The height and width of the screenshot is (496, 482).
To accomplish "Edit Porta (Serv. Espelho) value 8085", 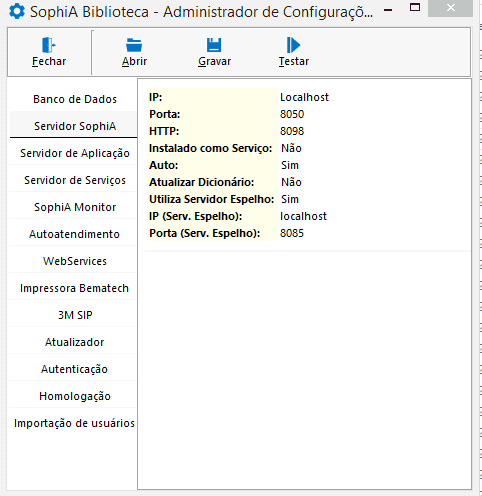I will coord(292,233).
